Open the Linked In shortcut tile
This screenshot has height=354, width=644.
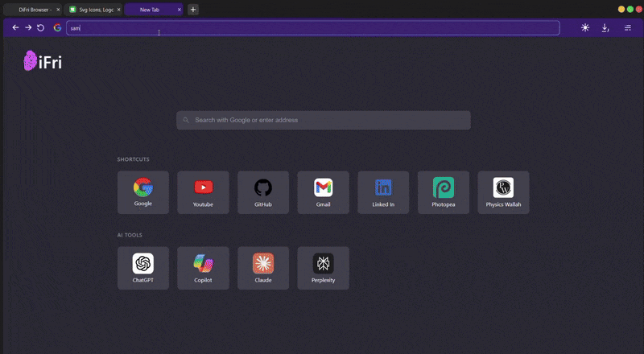(383, 192)
